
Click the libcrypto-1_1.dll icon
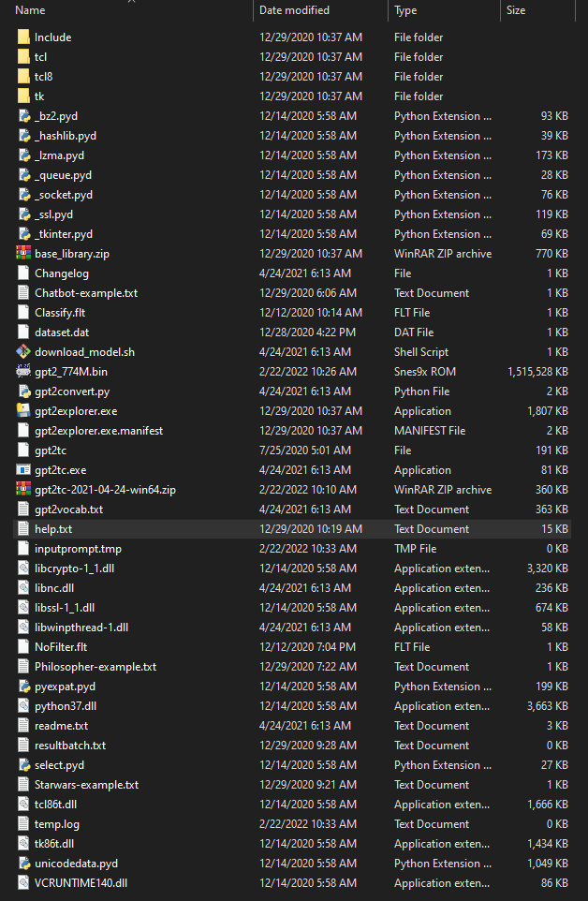click(x=23, y=569)
